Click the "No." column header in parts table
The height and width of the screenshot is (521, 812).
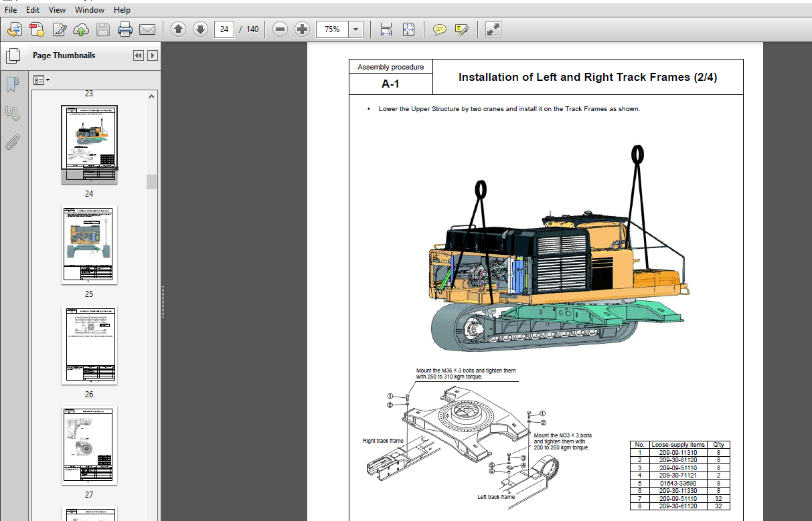pos(639,445)
